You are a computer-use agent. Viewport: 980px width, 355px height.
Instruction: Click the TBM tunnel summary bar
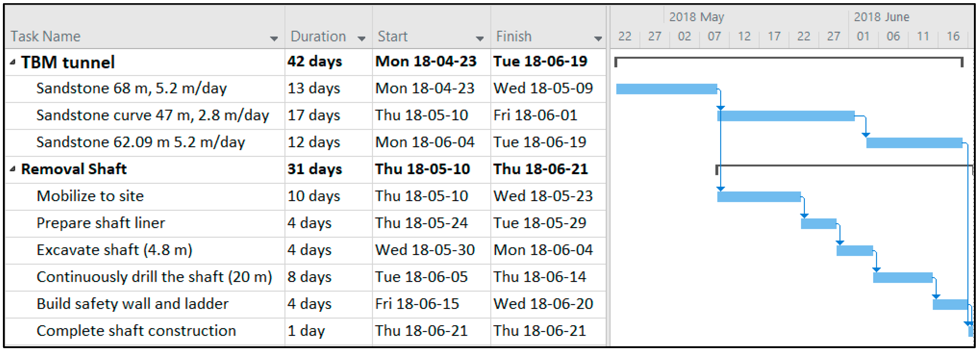(788, 58)
